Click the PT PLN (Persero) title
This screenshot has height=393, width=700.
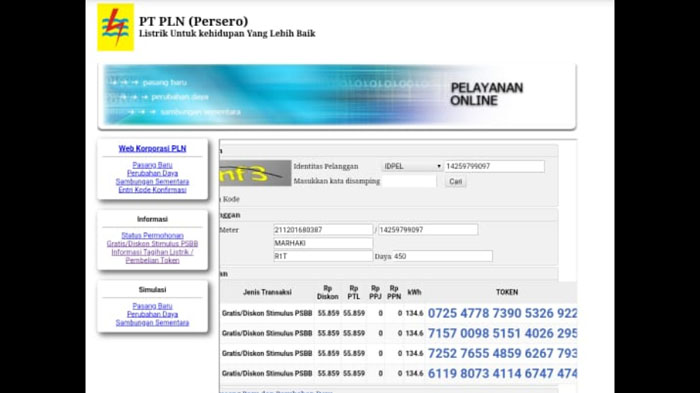(193, 21)
